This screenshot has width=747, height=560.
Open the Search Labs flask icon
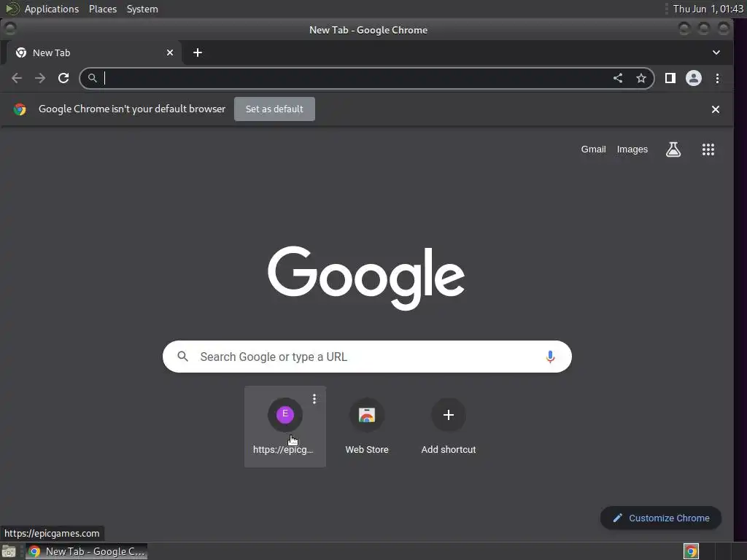coord(673,149)
